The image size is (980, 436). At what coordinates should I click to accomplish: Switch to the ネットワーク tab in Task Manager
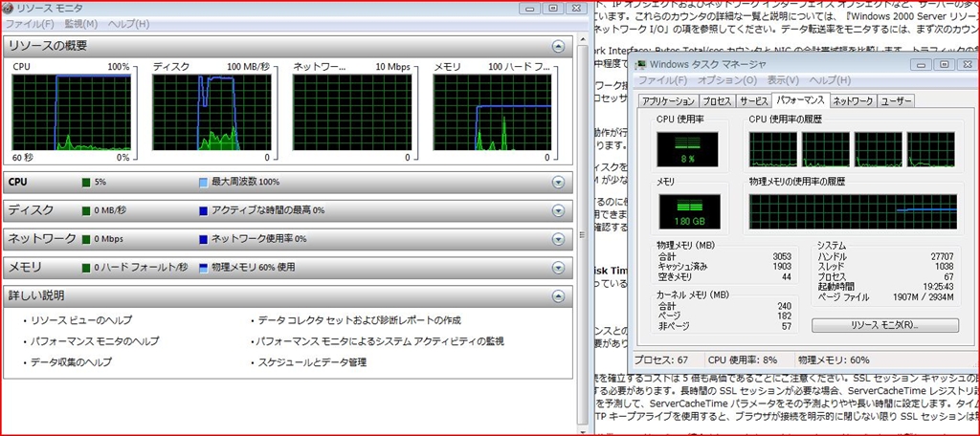point(853,101)
